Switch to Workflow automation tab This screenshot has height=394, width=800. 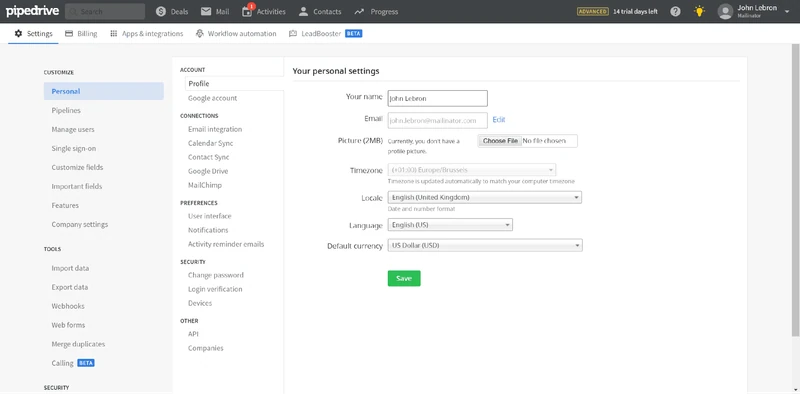tap(236, 34)
